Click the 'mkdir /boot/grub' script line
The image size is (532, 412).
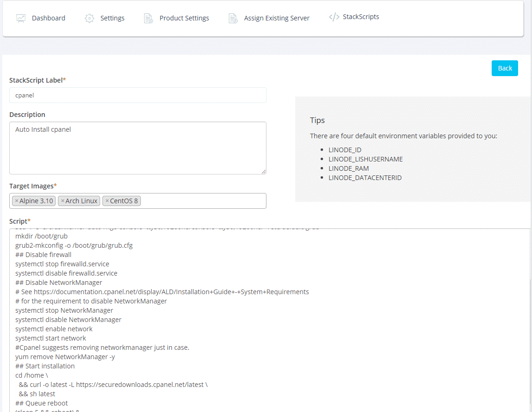tap(41, 236)
